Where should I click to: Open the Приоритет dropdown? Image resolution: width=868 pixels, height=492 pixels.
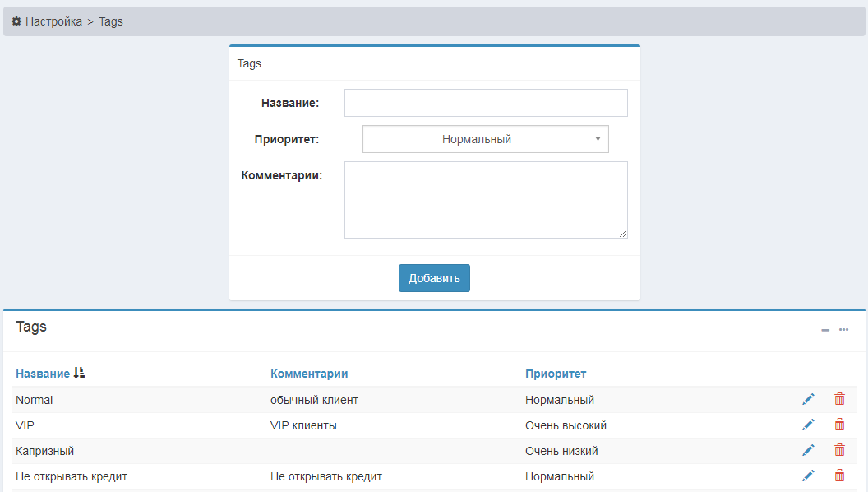pos(485,139)
